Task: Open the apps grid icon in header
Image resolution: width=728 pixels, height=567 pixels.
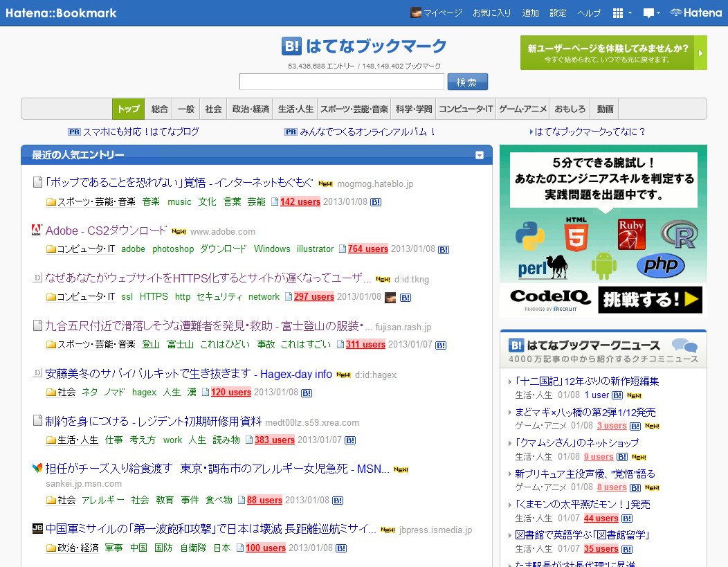Action: [x=617, y=13]
